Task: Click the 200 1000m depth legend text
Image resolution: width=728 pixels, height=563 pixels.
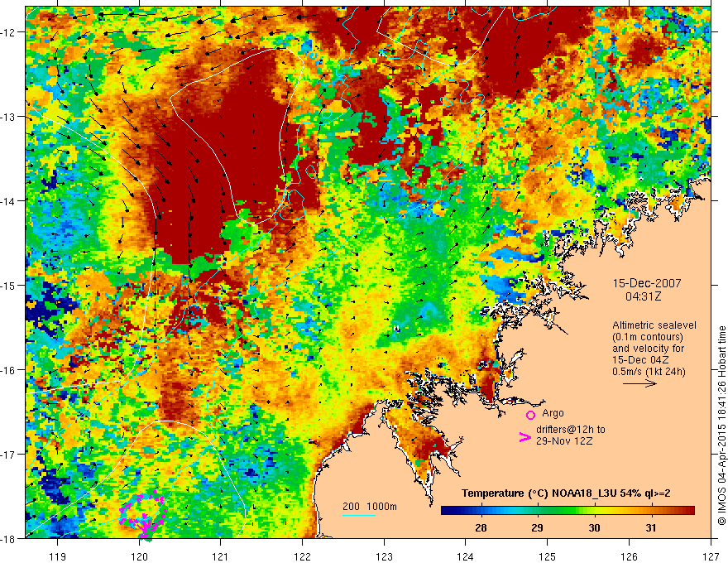Action: [370, 507]
